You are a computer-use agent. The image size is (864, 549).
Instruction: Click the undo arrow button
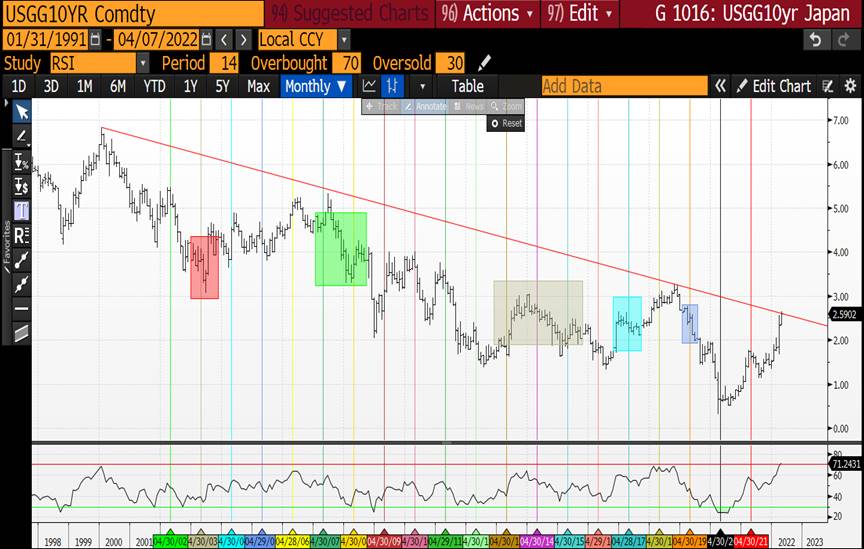[x=816, y=40]
